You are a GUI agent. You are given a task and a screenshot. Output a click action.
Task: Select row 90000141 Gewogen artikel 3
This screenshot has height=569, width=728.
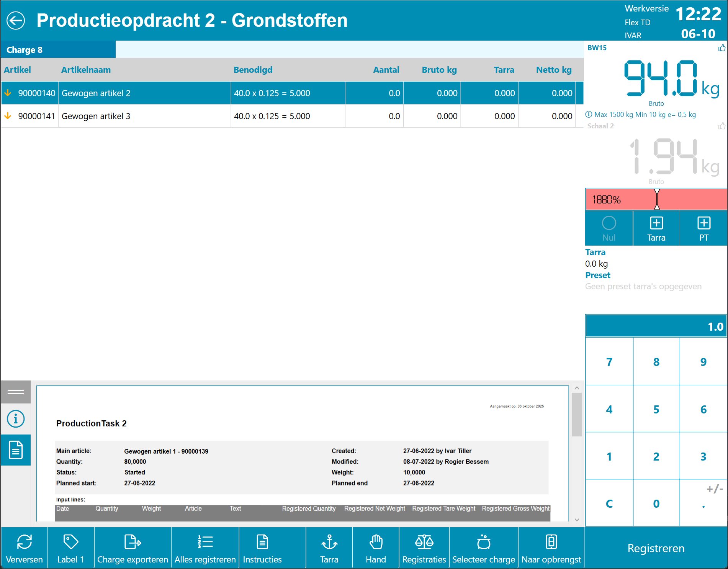click(x=292, y=116)
